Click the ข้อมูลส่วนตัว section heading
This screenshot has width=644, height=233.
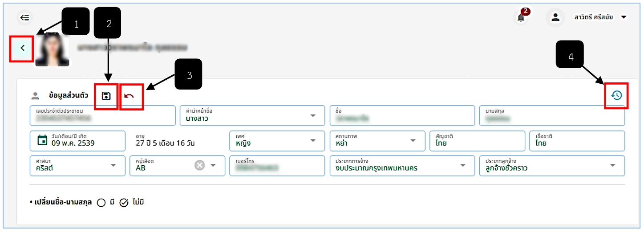pos(69,95)
